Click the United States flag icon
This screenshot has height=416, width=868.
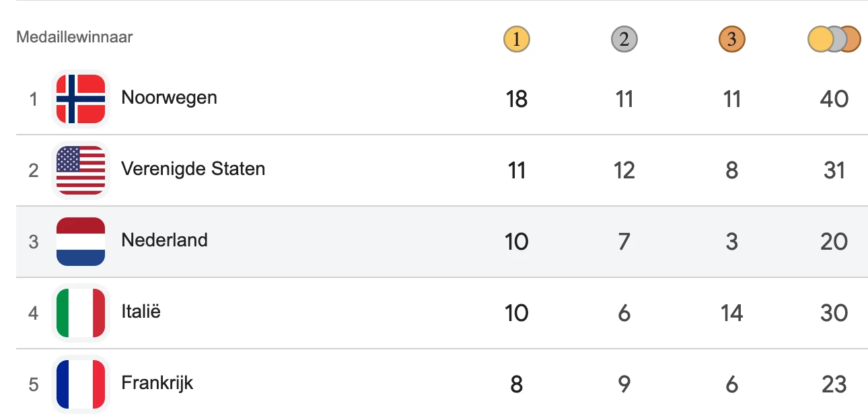[81, 170]
